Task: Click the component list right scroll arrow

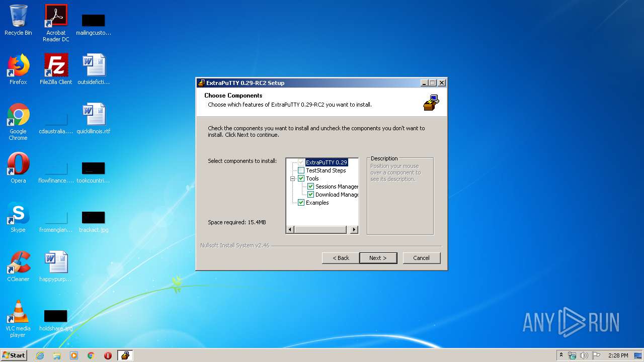Action: (x=354, y=230)
